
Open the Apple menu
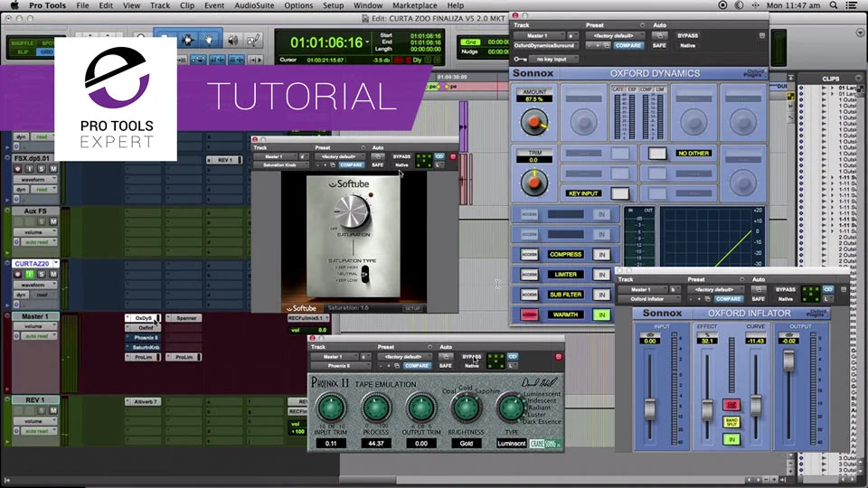click(x=15, y=5)
